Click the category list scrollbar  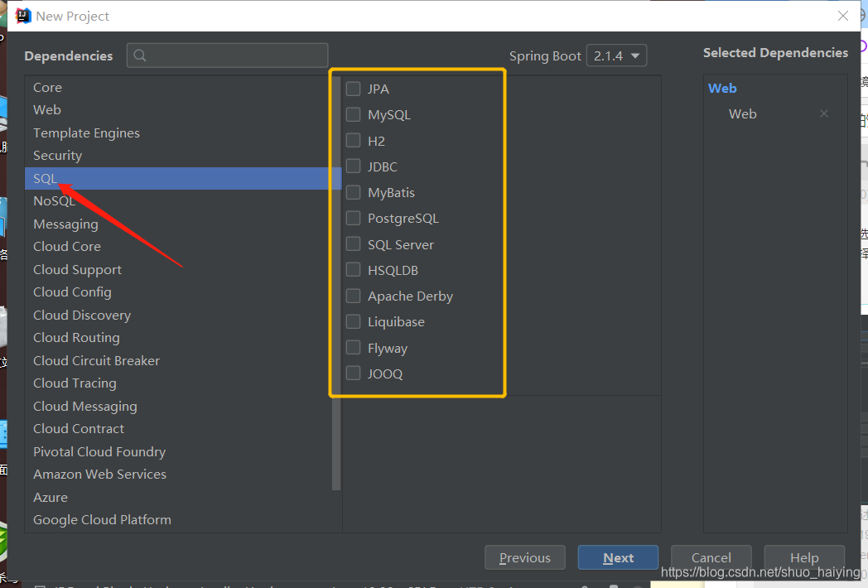(336, 282)
